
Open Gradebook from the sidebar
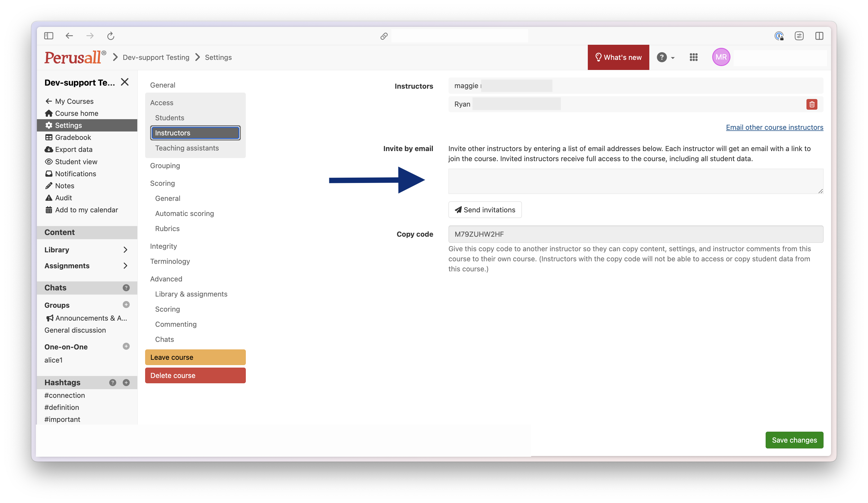coord(73,137)
